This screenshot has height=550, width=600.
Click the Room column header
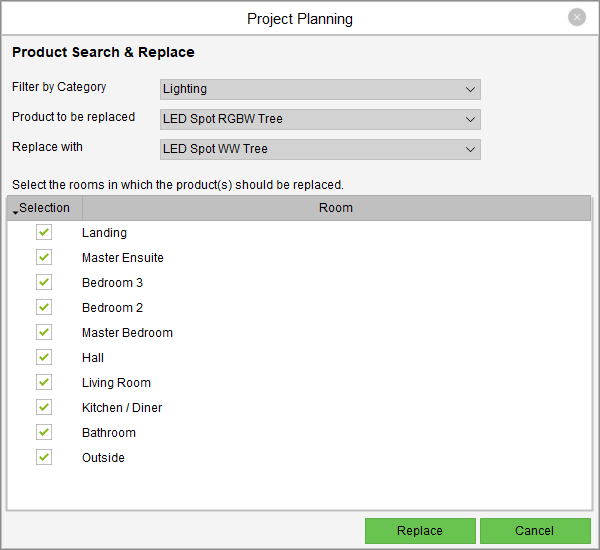pyautogui.click(x=336, y=208)
